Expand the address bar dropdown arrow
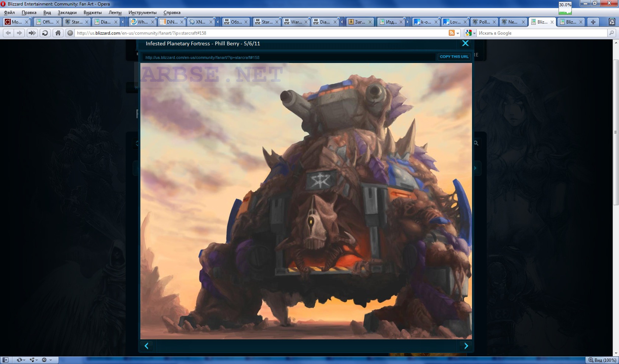 458,33
